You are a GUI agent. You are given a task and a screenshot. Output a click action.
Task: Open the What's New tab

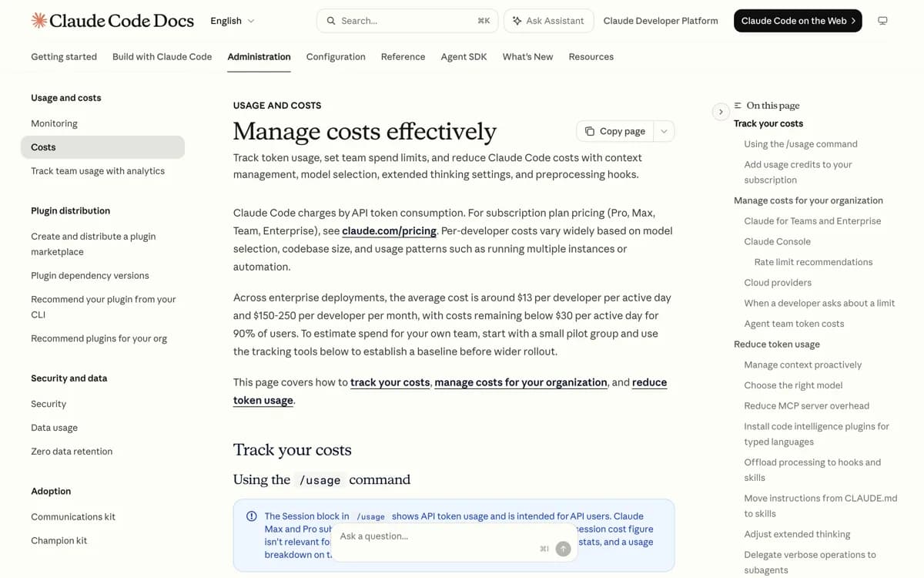coord(527,56)
